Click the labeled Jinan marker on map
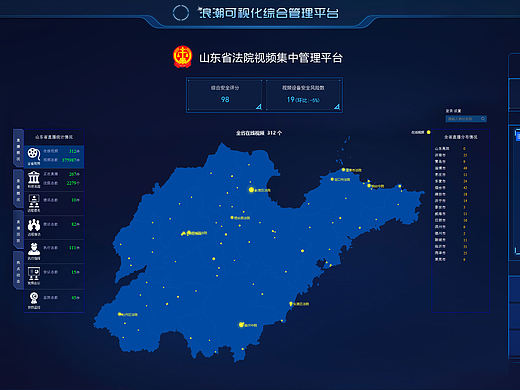The width and height of the screenshot is (520, 390). (189, 233)
